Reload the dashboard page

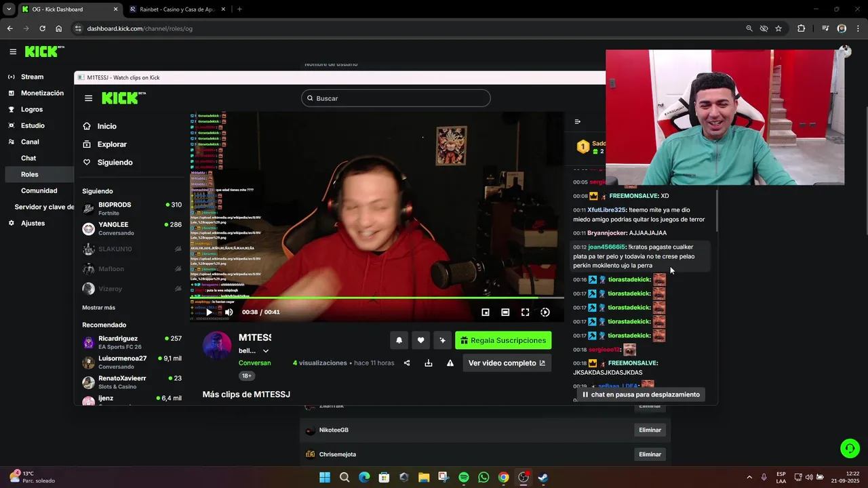click(x=42, y=28)
